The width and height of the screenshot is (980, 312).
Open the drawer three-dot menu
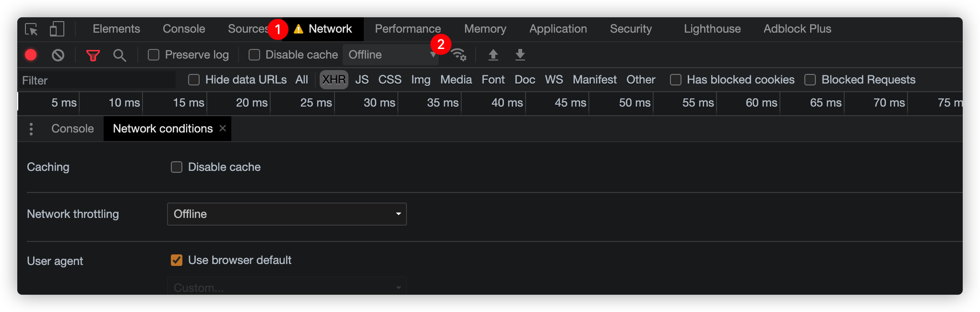pyautogui.click(x=31, y=129)
